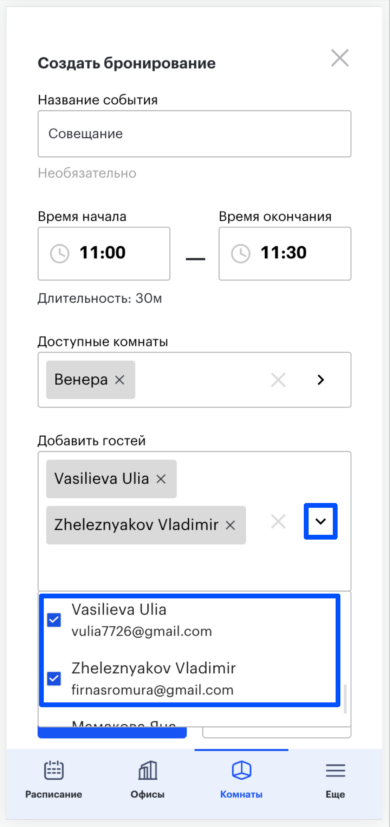
Task: Collapse the guests dropdown chevron
Action: point(320,522)
